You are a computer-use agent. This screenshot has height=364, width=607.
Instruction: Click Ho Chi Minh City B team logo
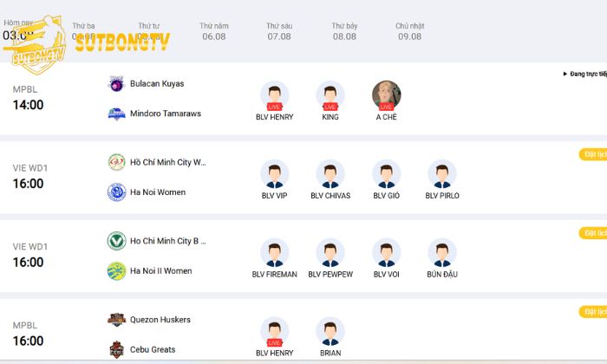(x=116, y=241)
